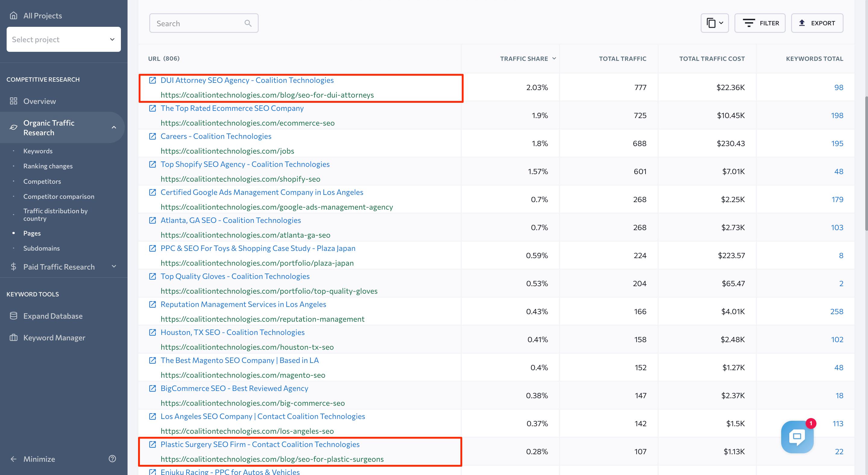Open the Plastic Surgery SEO Firm title link
Screen dimensions: 868x475
tap(260, 444)
